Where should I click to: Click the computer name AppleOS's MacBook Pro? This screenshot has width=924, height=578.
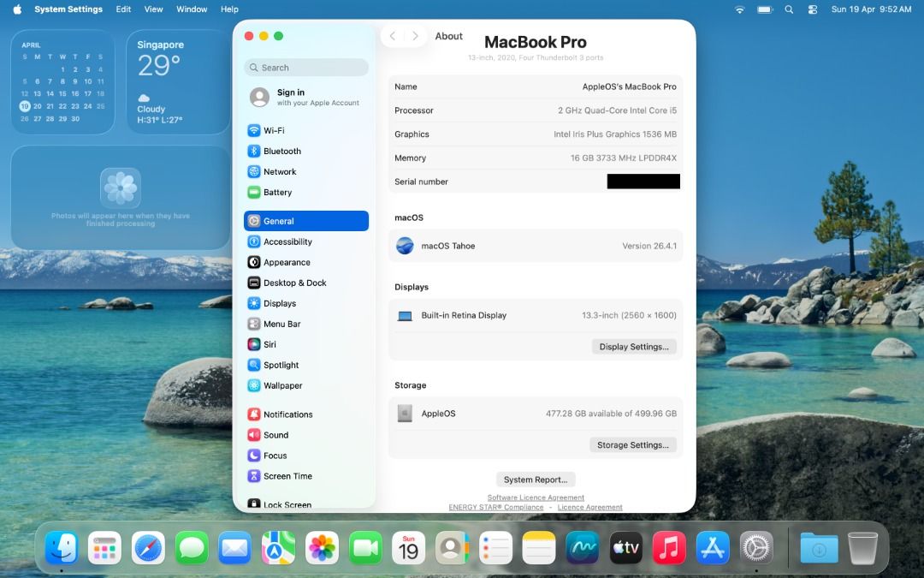(x=629, y=86)
